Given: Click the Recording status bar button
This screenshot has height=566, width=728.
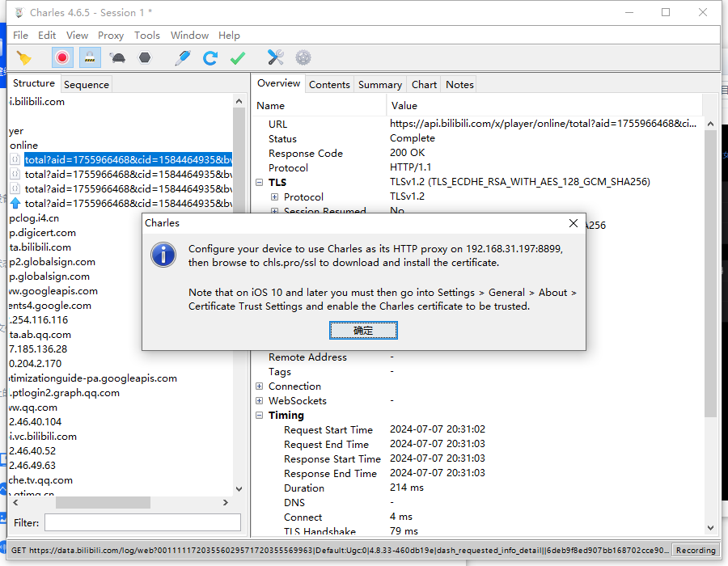Looking at the screenshot, I should tap(696, 550).
